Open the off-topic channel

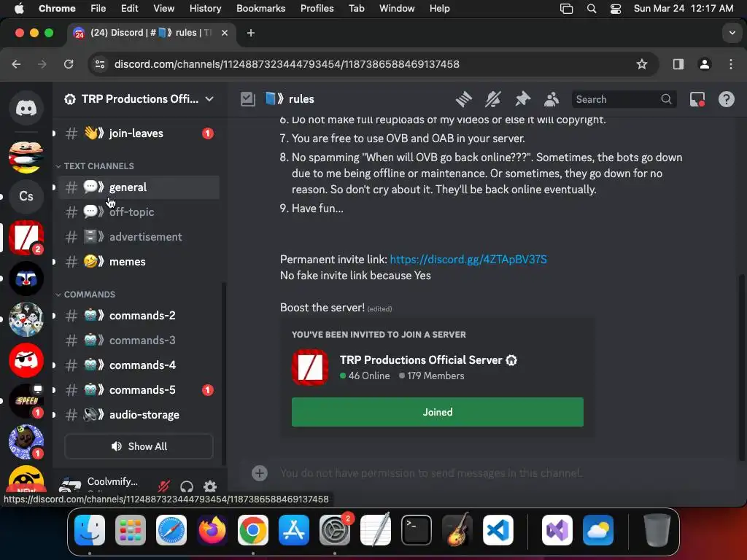click(139, 212)
